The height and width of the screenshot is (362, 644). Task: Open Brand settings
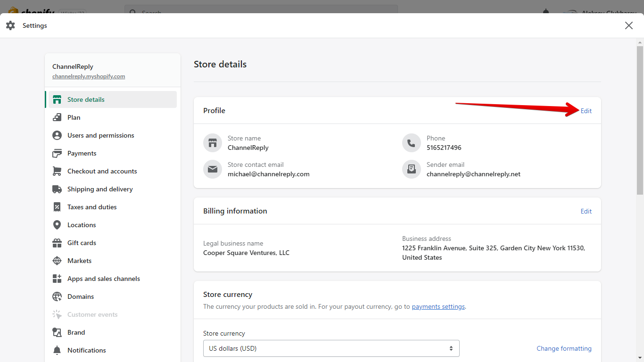coord(113,332)
